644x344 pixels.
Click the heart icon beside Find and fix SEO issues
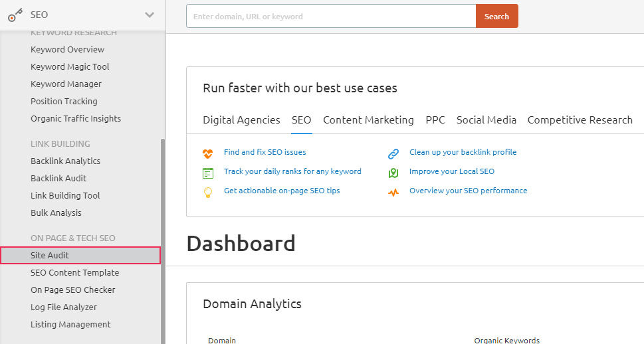point(208,153)
